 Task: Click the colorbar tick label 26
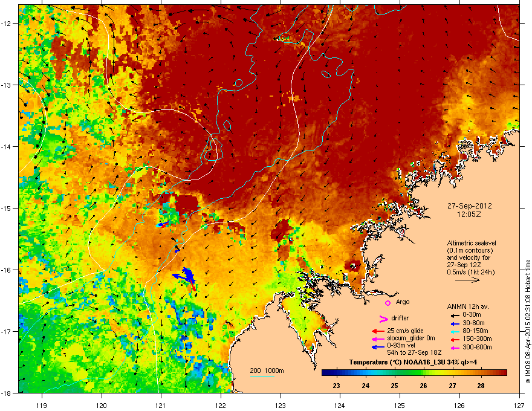pos(423,386)
